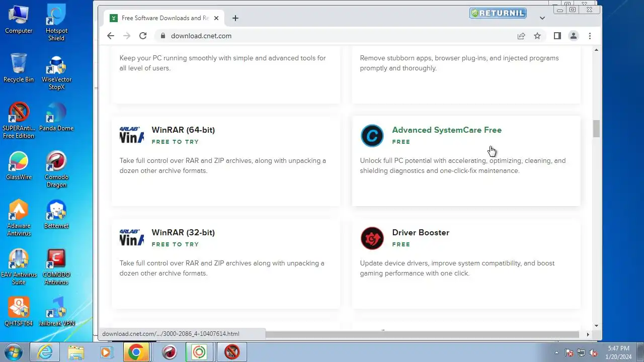
Task: Open WinRAR (32-bit) download link
Action: pos(183,232)
